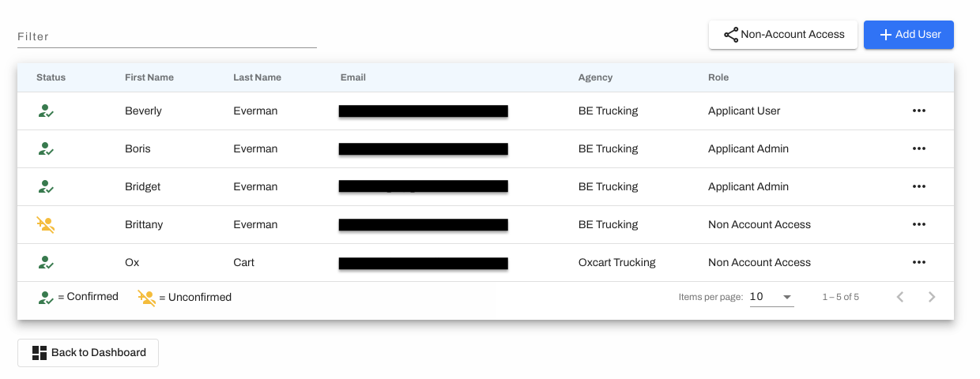
Task: Sort by the Last Name column header
Action: point(257,77)
